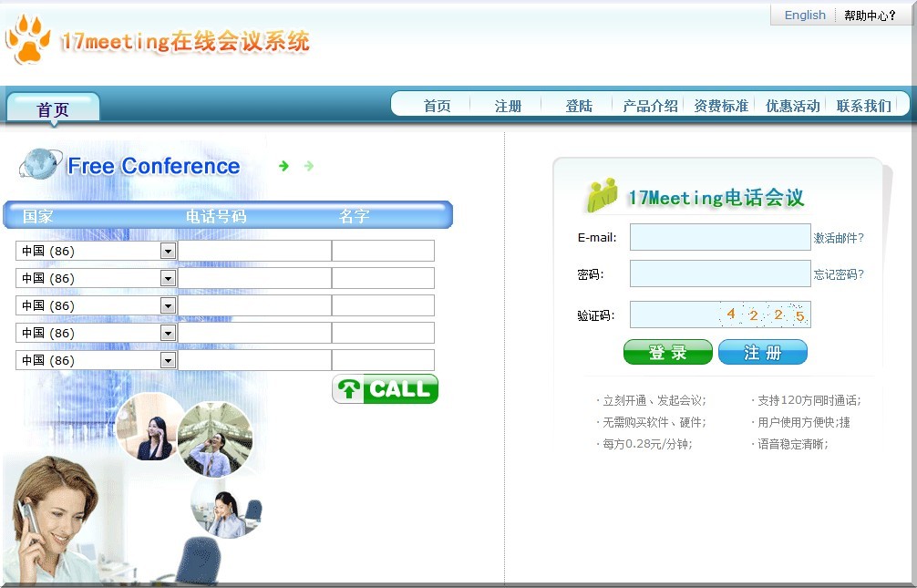This screenshot has height=588, width=917.
Task: Click the dark green arrow icon
Action: (283, 166)
